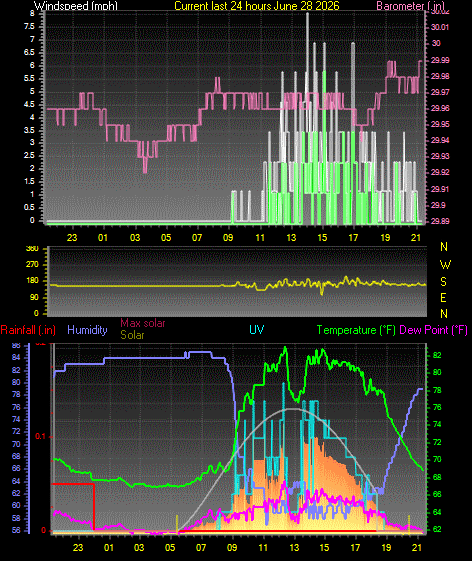Click the Solar legend label
The height and width of the screenshot is (561, 472).
[132, 335]
